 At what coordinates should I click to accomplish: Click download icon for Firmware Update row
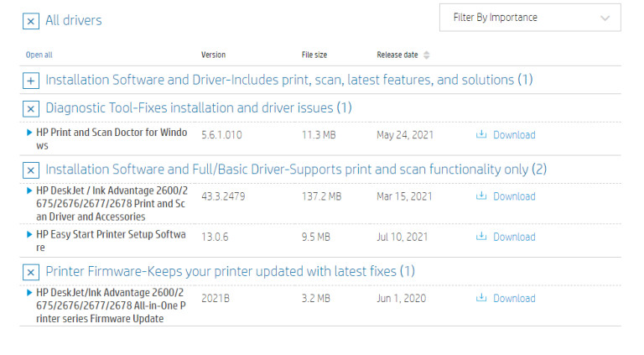(481, 298)
